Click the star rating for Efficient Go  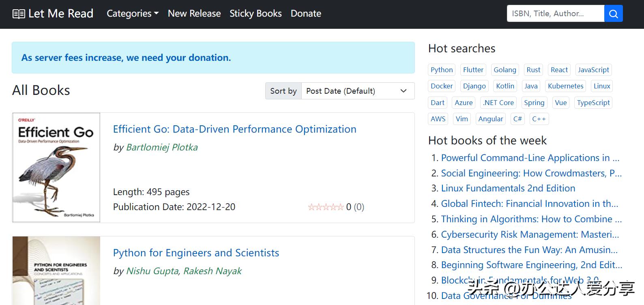tap(326, 207)
